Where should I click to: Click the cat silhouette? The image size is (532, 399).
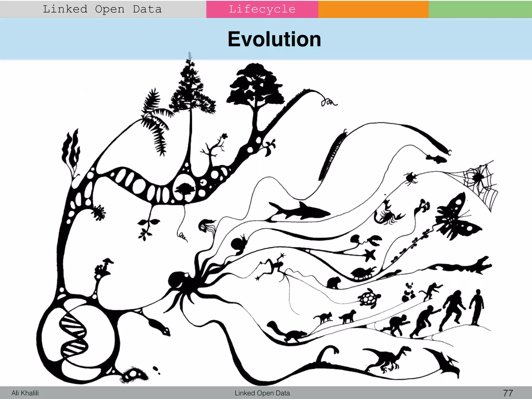click(323, 318)
